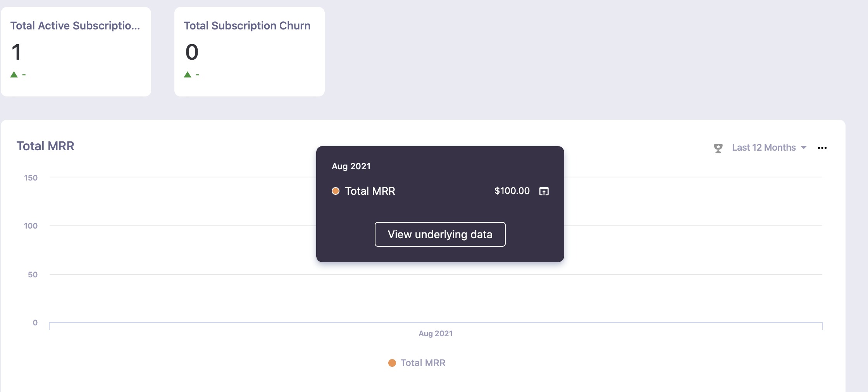The height and width of the screenshot is (392, 868).
Task: Click the trophy goal icon in Total MRR chart
Action: 718,148
